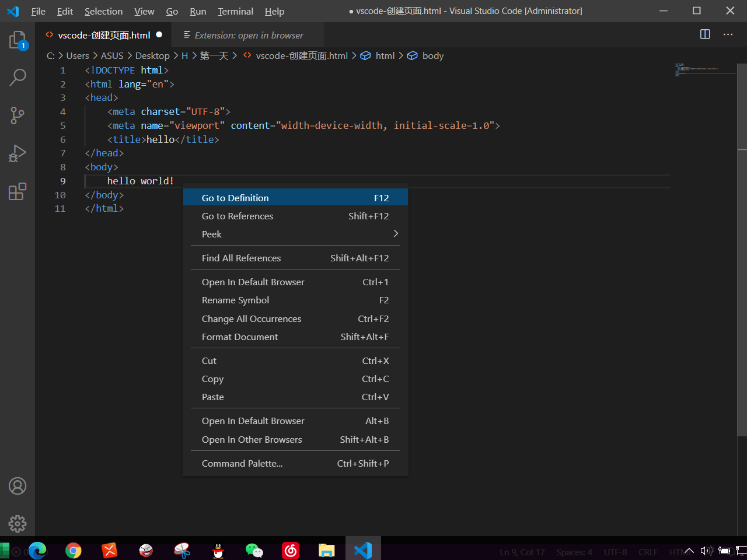Image resolution: width=747 pixels, height=560 pixels.
Task: Open the Extensions view
Action: tap(18, 191)
